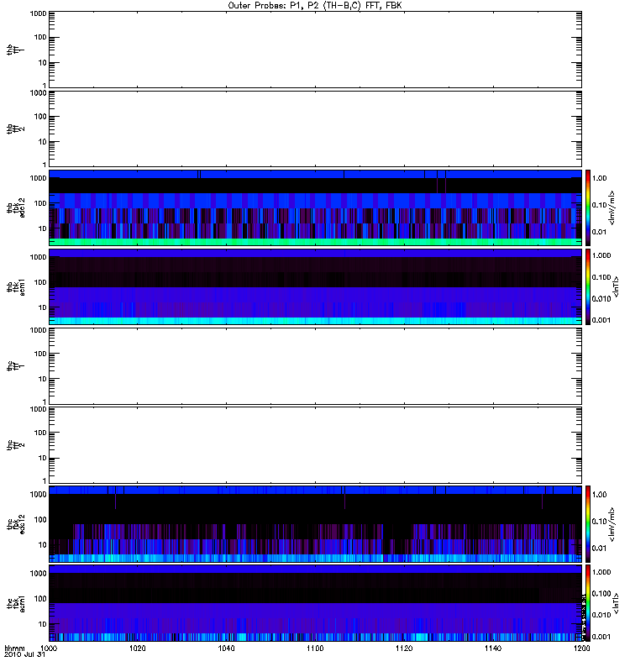Click the '2010 Jul 31' date label

point(25,654)
